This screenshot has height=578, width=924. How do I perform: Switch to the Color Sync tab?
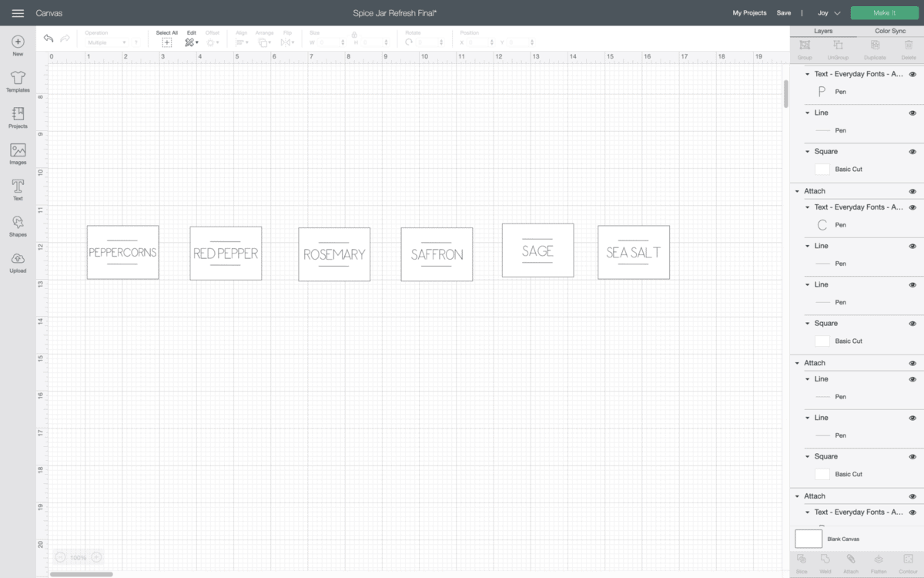coord(890,31)
